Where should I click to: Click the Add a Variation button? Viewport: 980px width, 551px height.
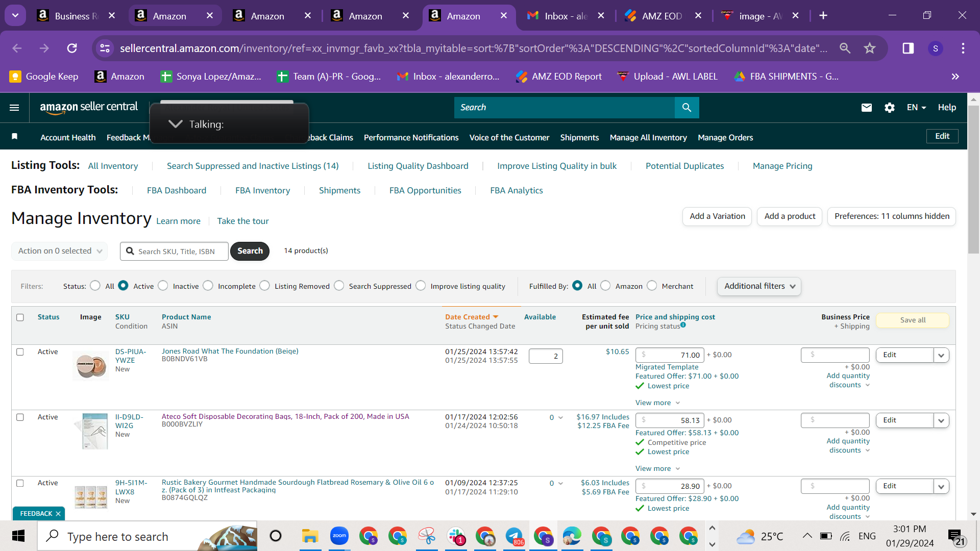click(717, 216)
